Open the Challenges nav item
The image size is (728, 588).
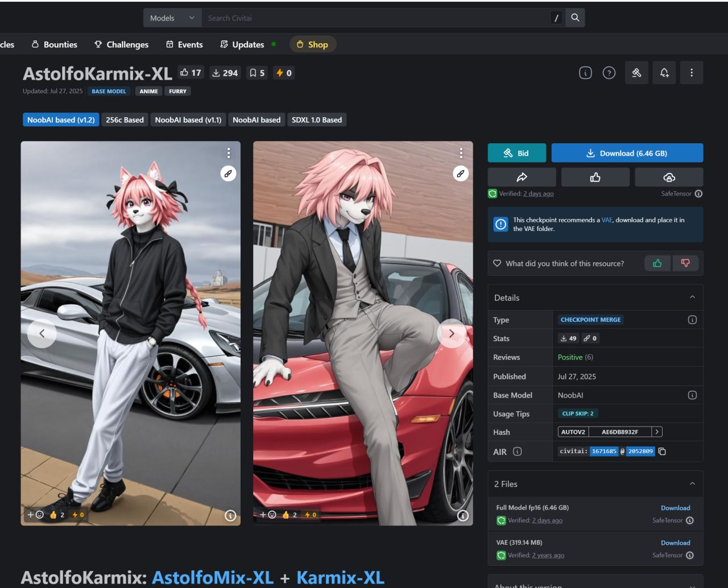pyautogui.click(x=122, y=44)
